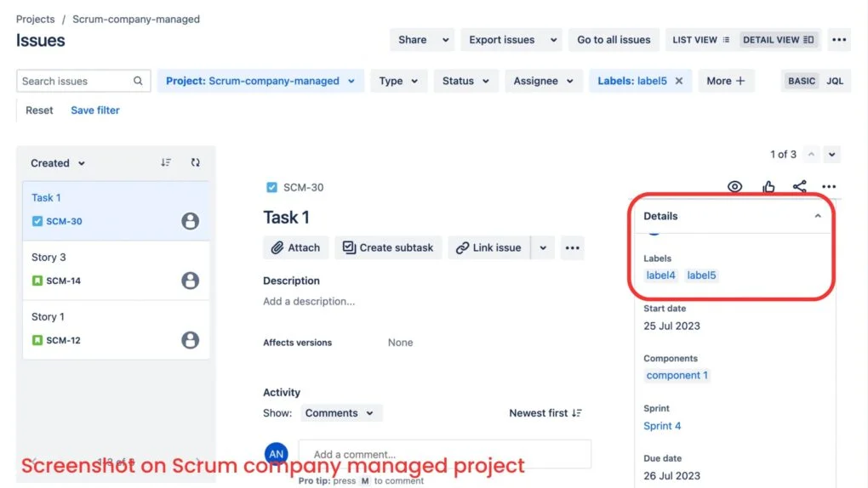Click assignee avatar on Task 1 card
The image size is (868, 488).
tap(190, 221)
